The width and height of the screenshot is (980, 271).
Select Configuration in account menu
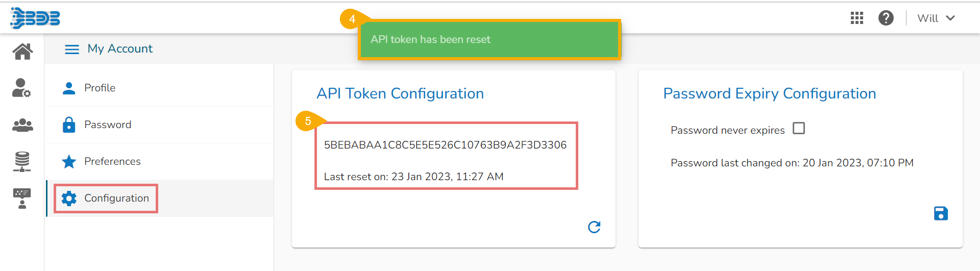pyautogui.click(x=116, y=198)
